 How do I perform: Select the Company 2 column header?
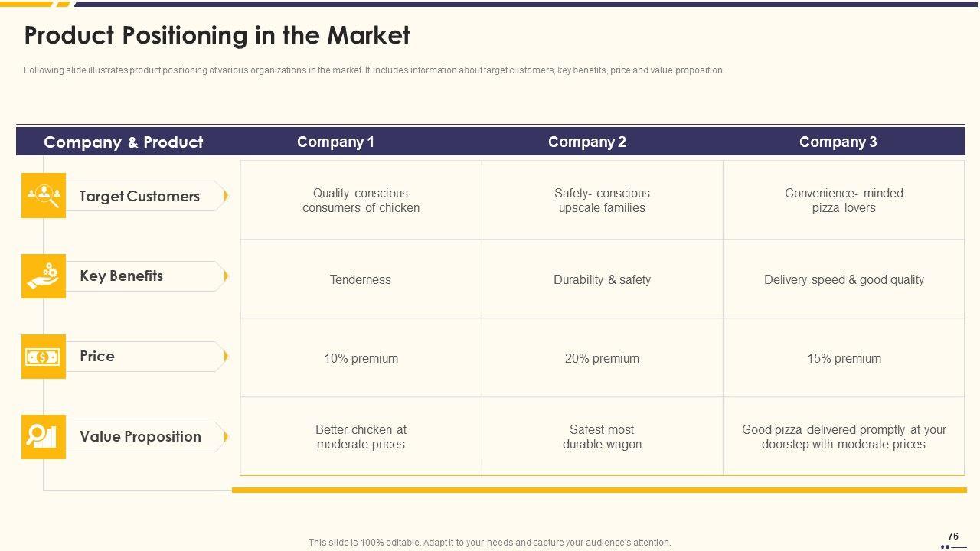point(586,142)
